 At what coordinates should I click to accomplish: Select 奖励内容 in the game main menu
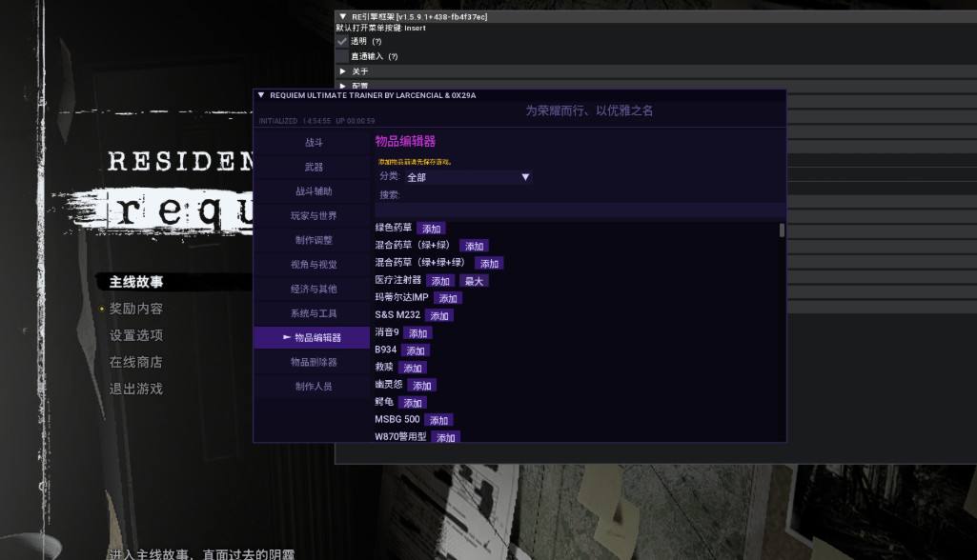pyautogui.click(x=136, y=309)
